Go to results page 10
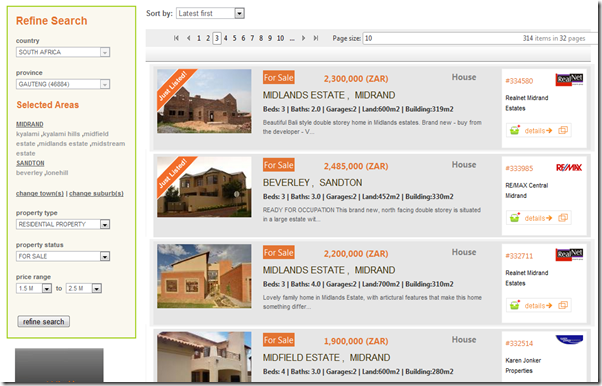 click(281, 38)
